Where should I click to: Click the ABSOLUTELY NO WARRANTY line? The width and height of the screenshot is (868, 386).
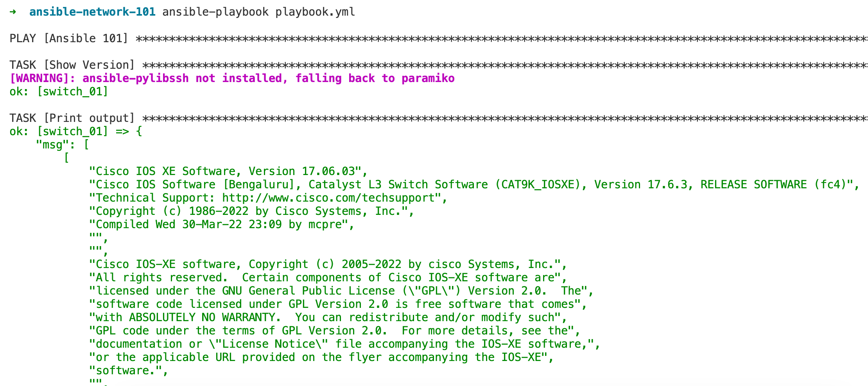click(328, 318)
